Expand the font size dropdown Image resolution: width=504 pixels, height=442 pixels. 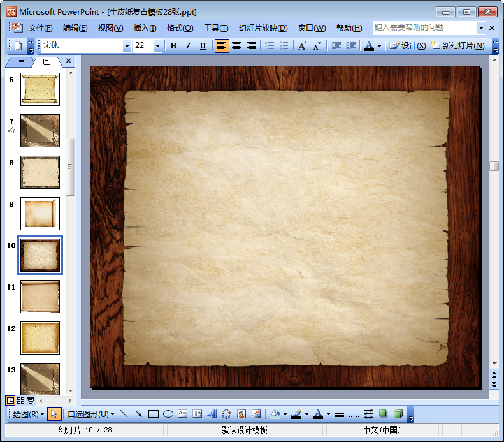coord(157,46)
